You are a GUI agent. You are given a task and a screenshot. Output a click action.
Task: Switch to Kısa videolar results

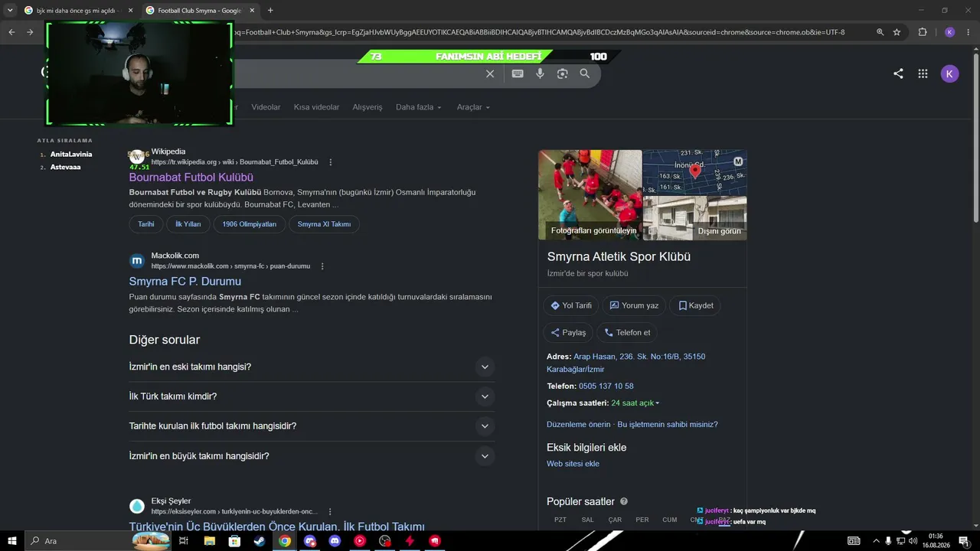click(316, 107)
